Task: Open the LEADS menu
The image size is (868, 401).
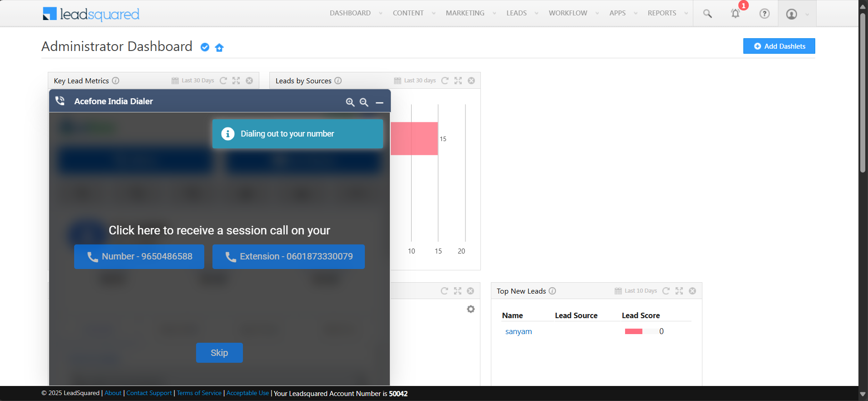Action: coord(516,13)
